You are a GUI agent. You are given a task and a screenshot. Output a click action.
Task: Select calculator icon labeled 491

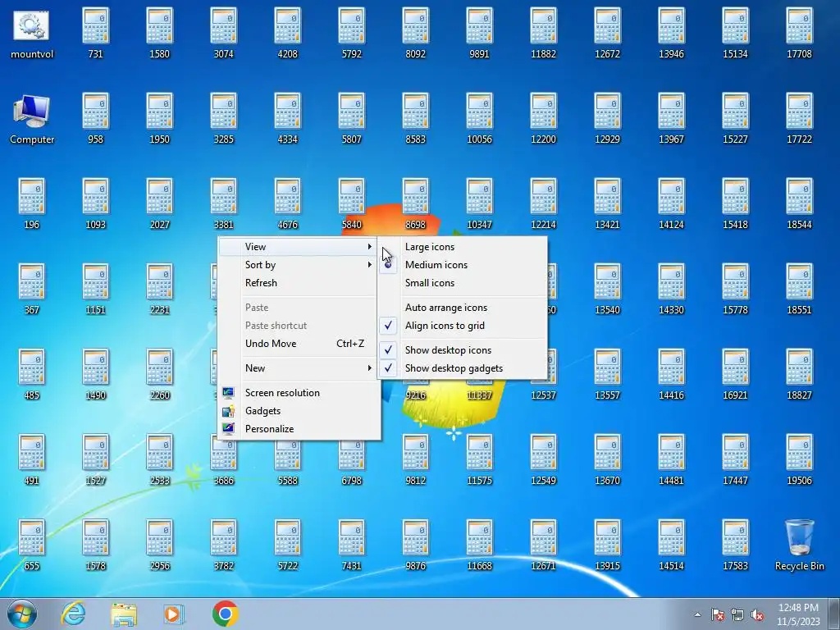pos(32,459)
